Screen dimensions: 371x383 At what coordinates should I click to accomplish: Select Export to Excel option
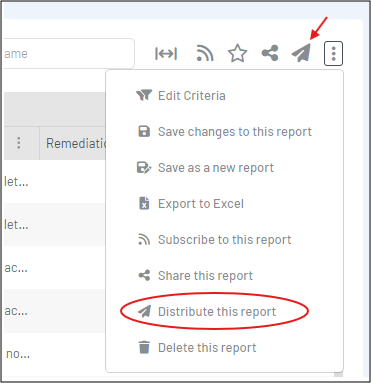224,204
